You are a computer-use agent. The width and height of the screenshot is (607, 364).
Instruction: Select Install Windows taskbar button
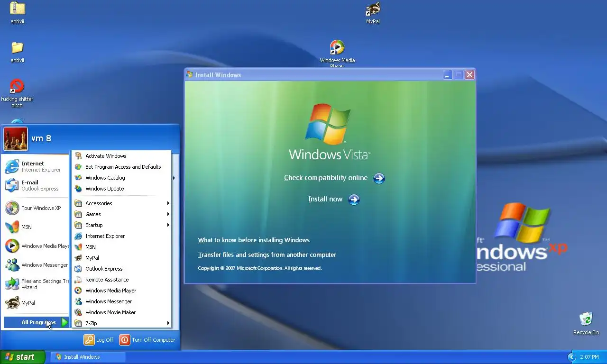click(88, 357)
